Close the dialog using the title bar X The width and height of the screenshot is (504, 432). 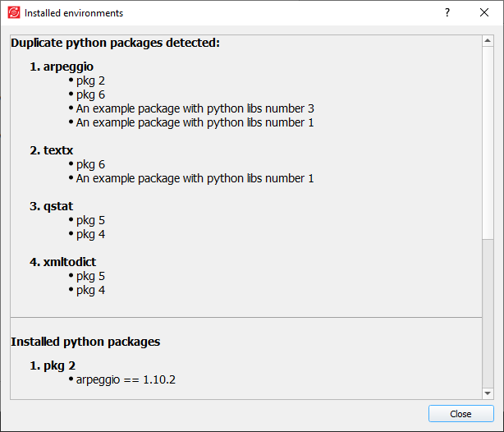click(484, 13)
